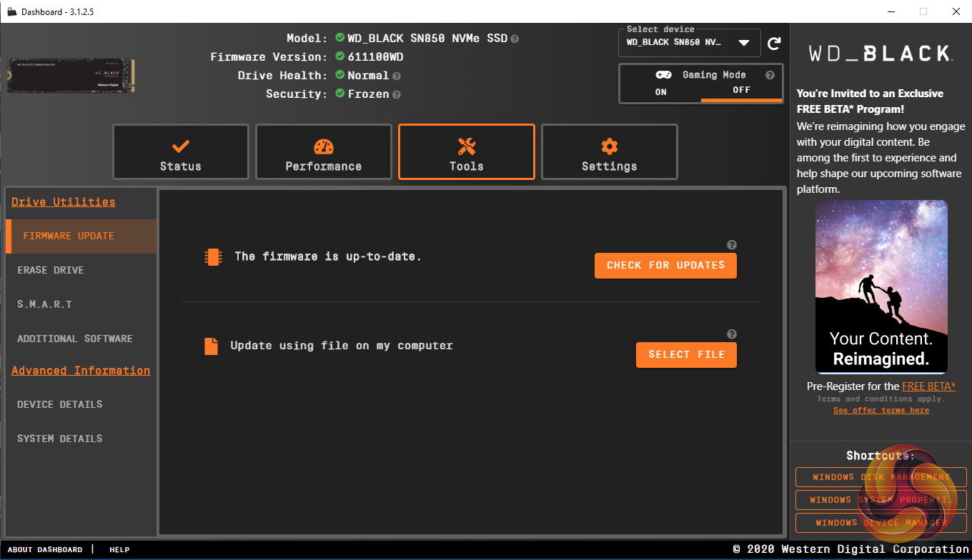Viewport: 972px width, 560px height.
Task: Click the FREE BETA pre-register link
Action: pyautogui.click(x=928, y=386)
